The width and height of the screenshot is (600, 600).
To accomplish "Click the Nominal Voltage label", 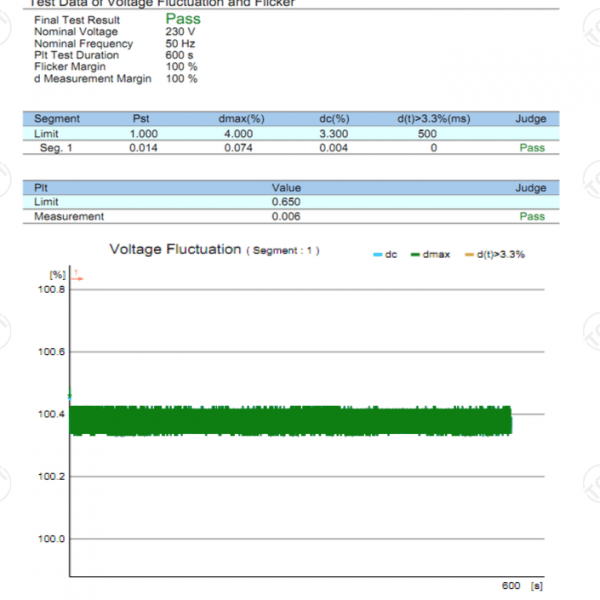I will [76, 32].
